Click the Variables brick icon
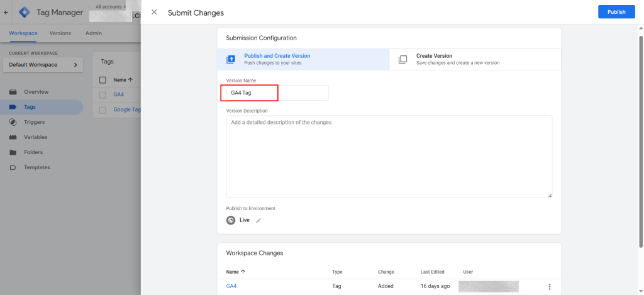Image resolution: width=644 pixels, height=295 pixels. (x=13, y=137)
